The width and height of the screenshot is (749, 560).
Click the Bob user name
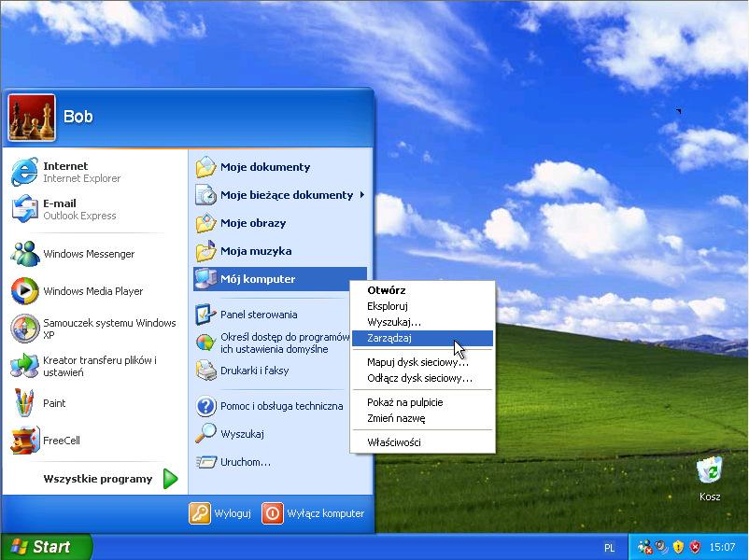(78, 117)
